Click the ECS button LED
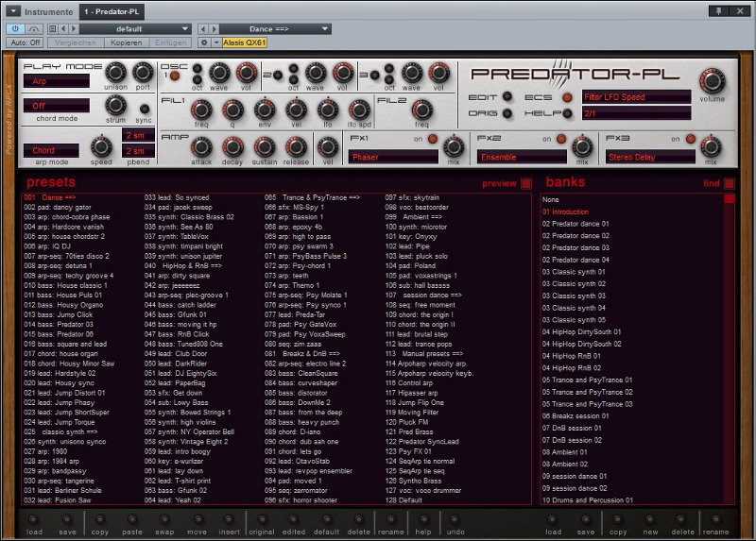756x541 pixels. [x=568, y=97]
